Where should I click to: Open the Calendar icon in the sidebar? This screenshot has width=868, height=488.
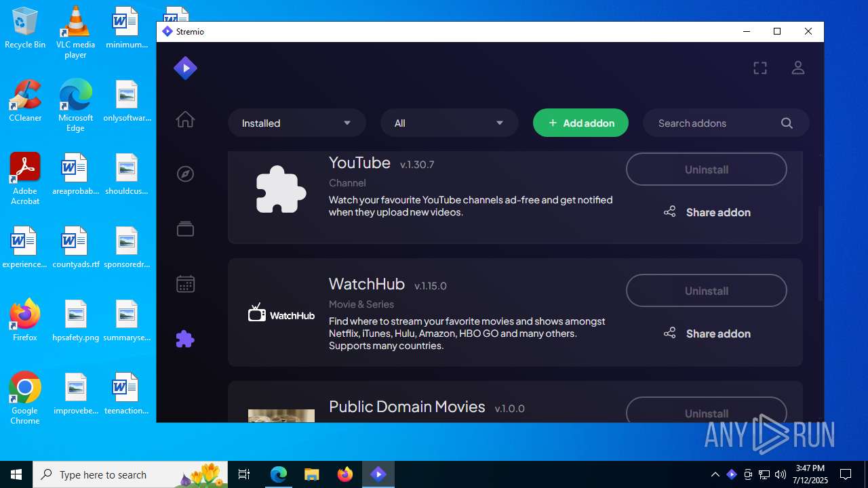tap(185, 283)
